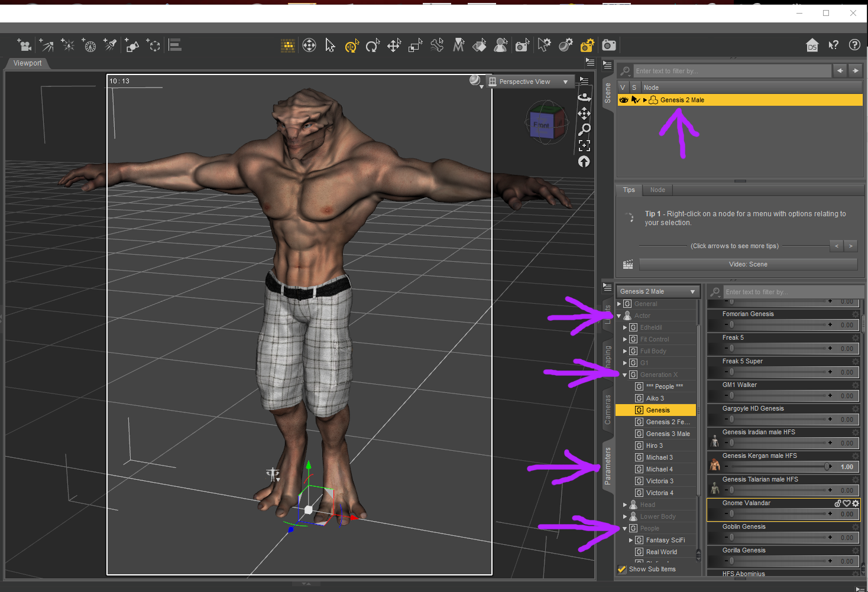Select the Region Navigator figure tool
868x592 pixels.
501,45
